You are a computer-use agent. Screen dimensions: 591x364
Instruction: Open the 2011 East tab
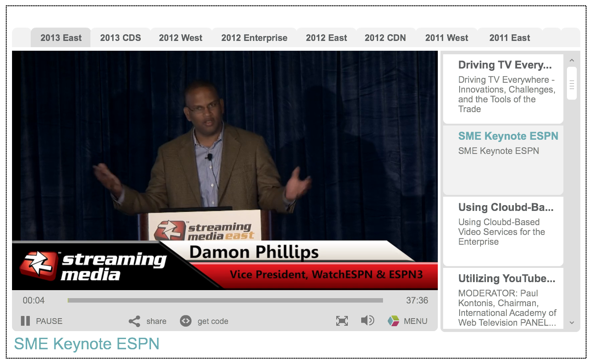click(510, 38)
